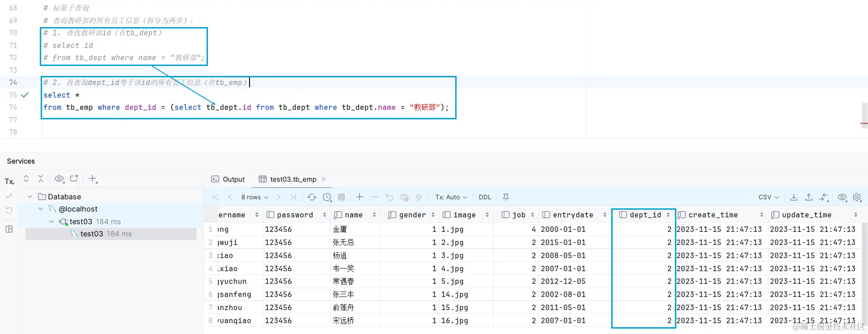The image size is (868, 334).
Task: Click the layout panel icon in Services sidebar
Action: [9, 229]
